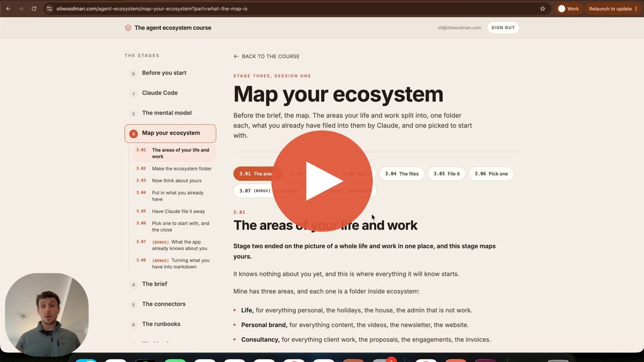
Task: Open stage 5 The connectors
Action: [x=170, y=304]
